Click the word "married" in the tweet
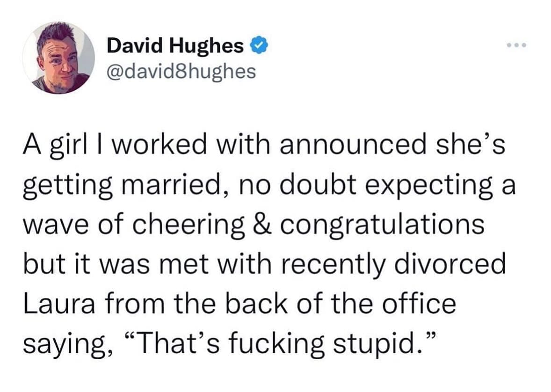 pos(164,186)
